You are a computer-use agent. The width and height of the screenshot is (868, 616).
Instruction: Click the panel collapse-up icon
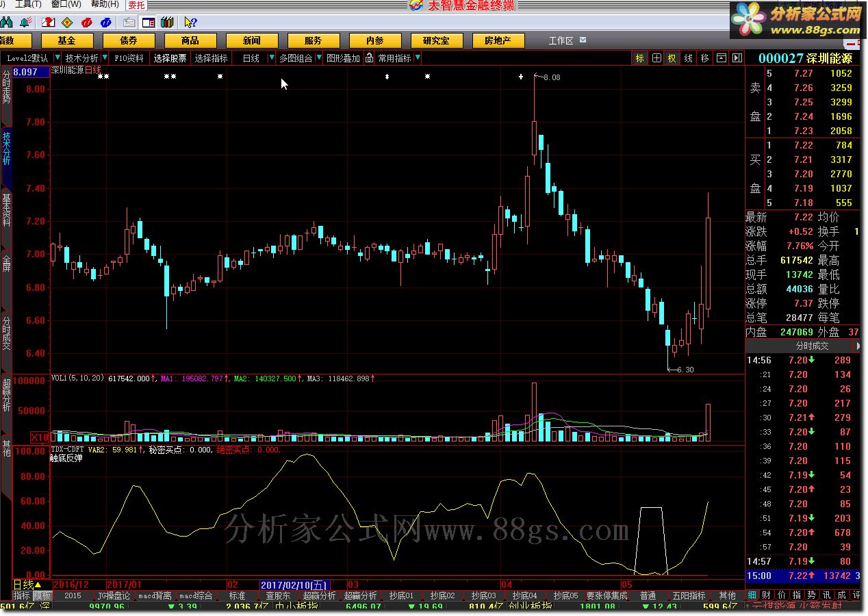(x=722, y=58)
